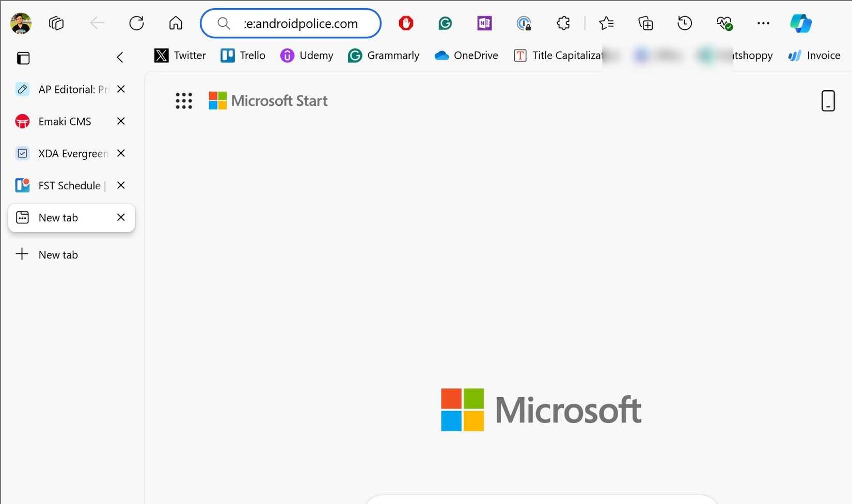Open the Trello bookmark
Screen dimensions: 852x504
point(243,56)
